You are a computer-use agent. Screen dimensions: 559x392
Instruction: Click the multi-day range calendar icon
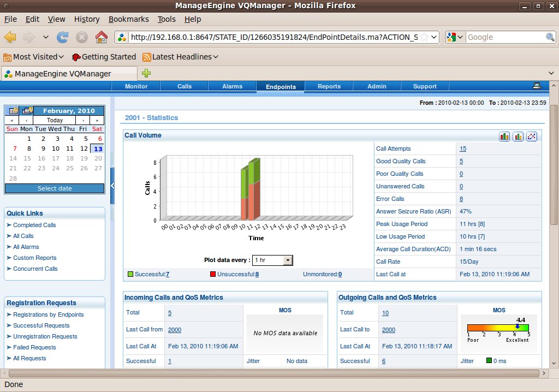[x=27, y=110]
